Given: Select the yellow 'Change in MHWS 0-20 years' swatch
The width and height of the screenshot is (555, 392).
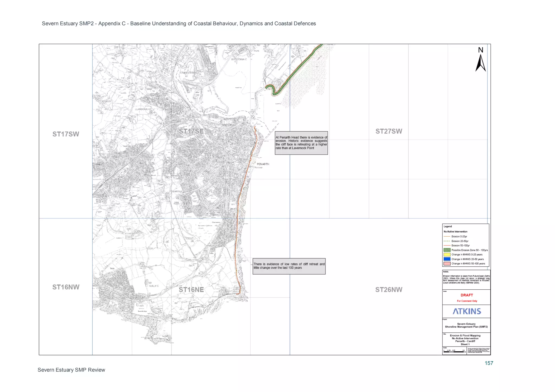Looking at the screenshot, I should [447, 254].
